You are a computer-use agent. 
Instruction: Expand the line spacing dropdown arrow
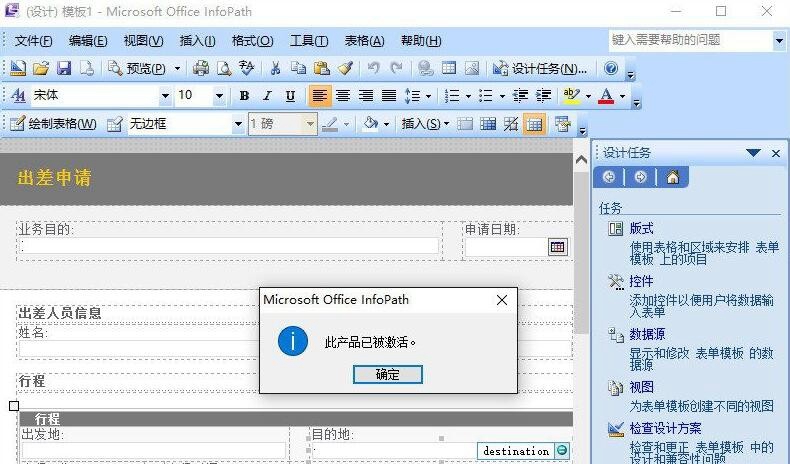428,96
